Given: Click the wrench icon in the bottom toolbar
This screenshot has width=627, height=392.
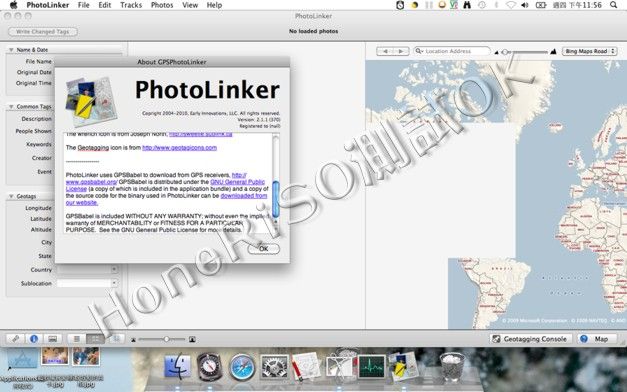Looking at the screenshot, I should click(x=16, y=339).
